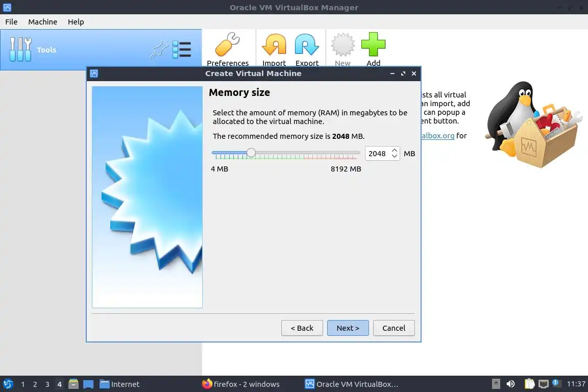Click the VirtualBox Manager window icon

coord(7,7)
